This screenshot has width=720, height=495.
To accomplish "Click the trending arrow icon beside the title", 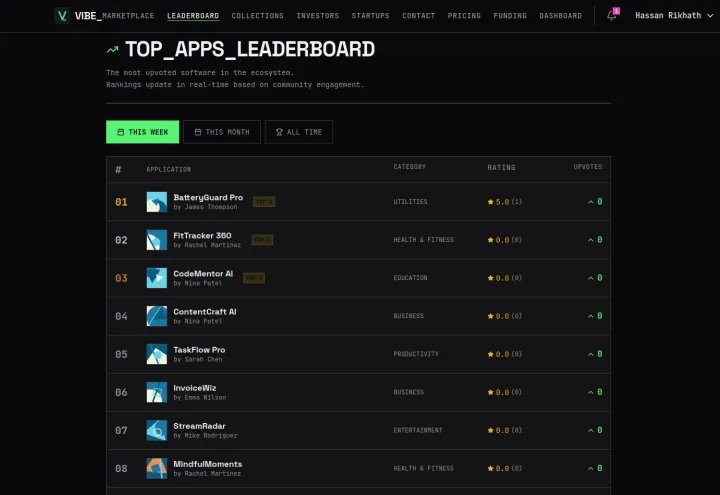I will coord(112,50).
